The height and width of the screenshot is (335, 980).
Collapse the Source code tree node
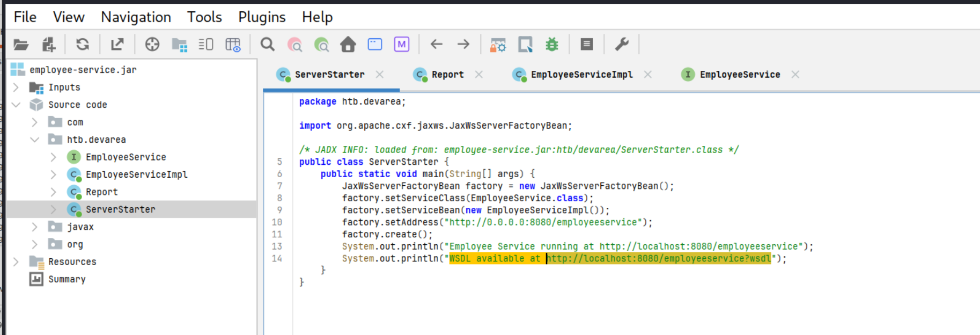[x=16, y=105]
